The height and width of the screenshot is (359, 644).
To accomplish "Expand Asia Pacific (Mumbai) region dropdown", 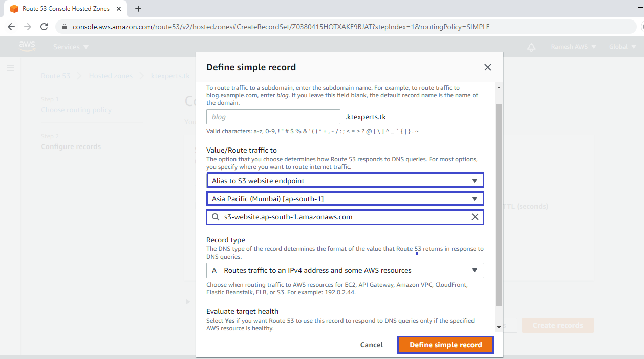I will (x=345, y=198).
